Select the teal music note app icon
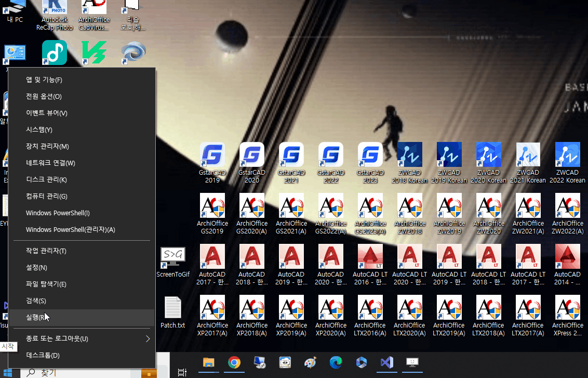This screenshot has height=378, width=588. [55, 53]
